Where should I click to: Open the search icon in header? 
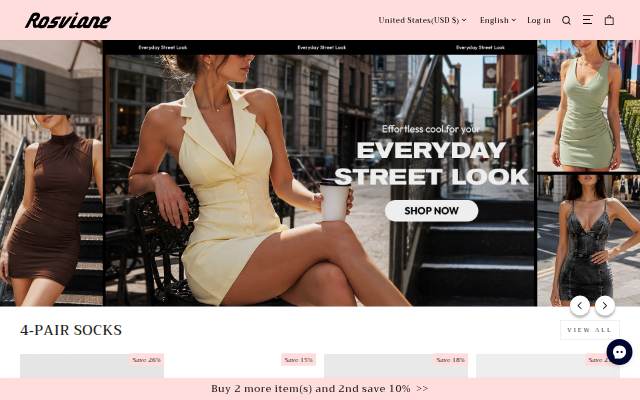566,20
